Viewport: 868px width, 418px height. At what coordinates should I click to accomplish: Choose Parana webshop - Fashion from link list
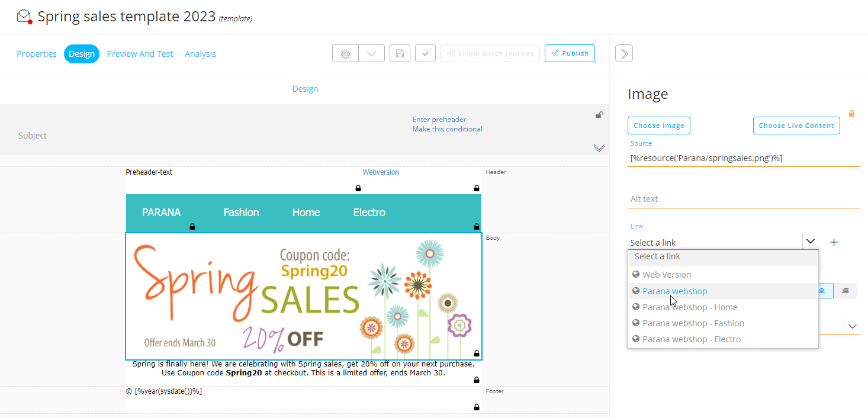[x=693, y=323]
